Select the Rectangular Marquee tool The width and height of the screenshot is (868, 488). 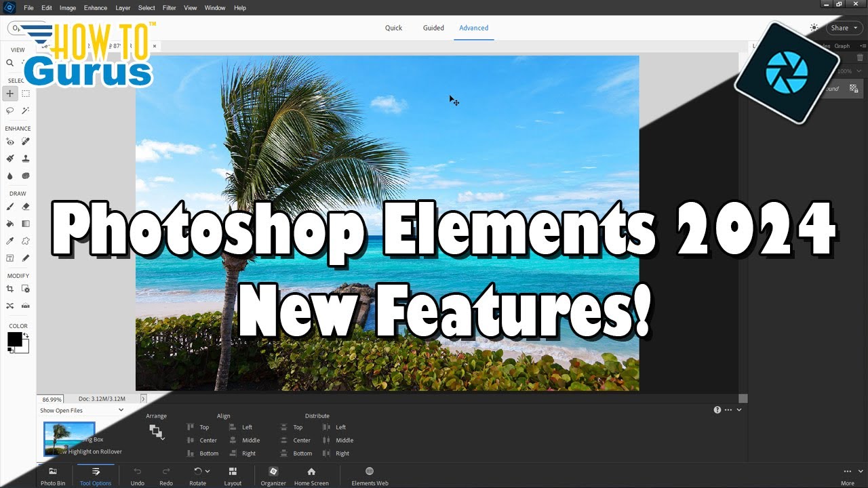(x=26, y=94)
